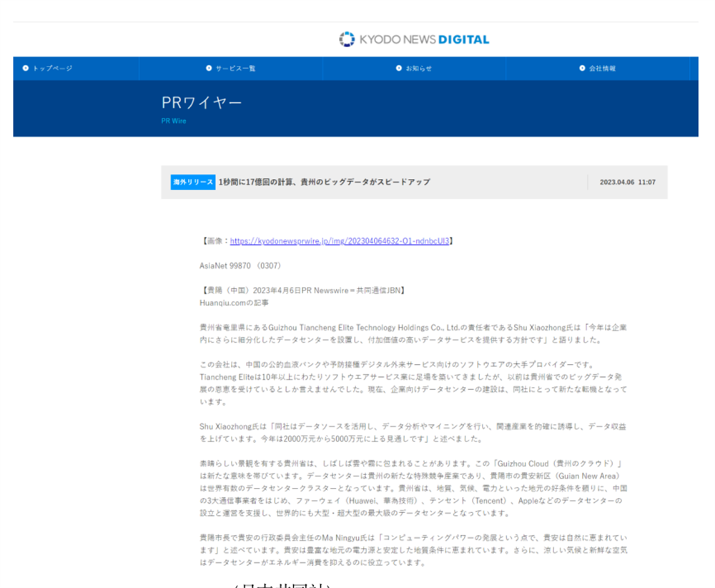Select the 海外リリース category badge
Screen dimensions: 715x588
(193, 182)
